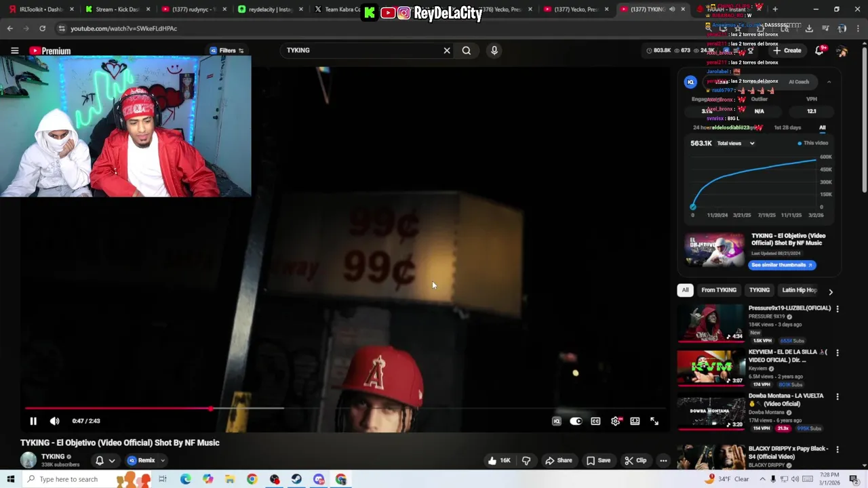Open the account avatar menu
Screen dimensions: 868x488
842,51
